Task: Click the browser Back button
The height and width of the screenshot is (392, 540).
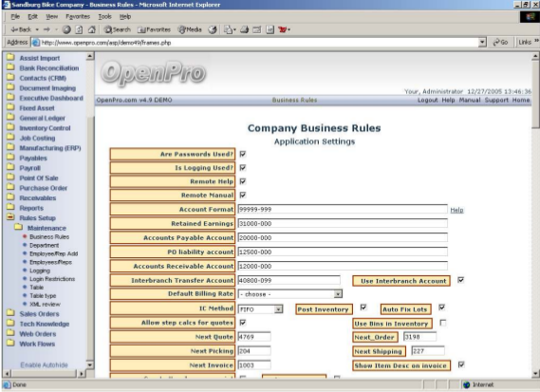Action: coord(21,29)
